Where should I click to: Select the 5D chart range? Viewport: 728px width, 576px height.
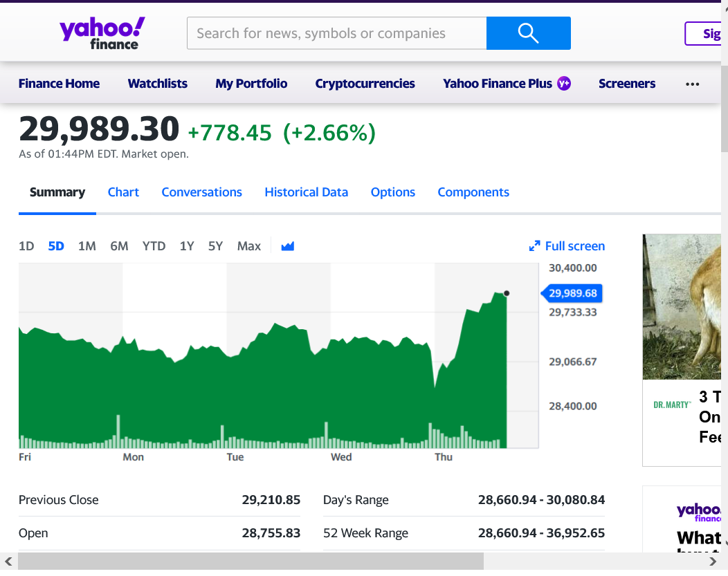[x=56, y=245]
